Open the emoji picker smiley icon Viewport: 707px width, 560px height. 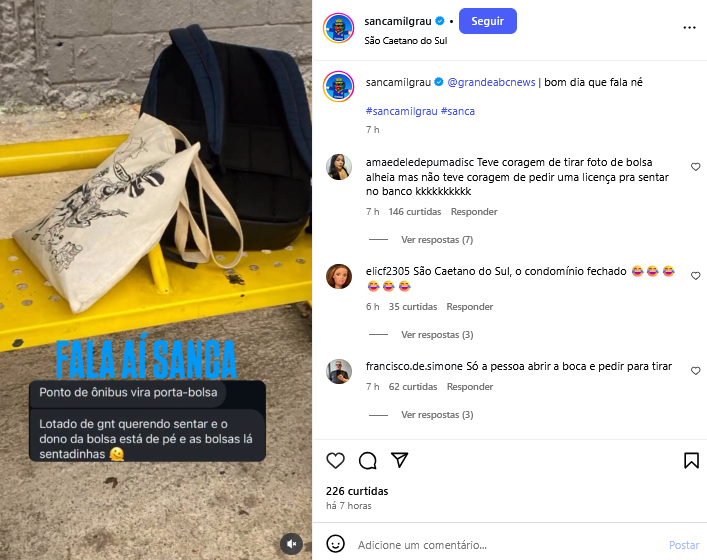pos(335,544)
